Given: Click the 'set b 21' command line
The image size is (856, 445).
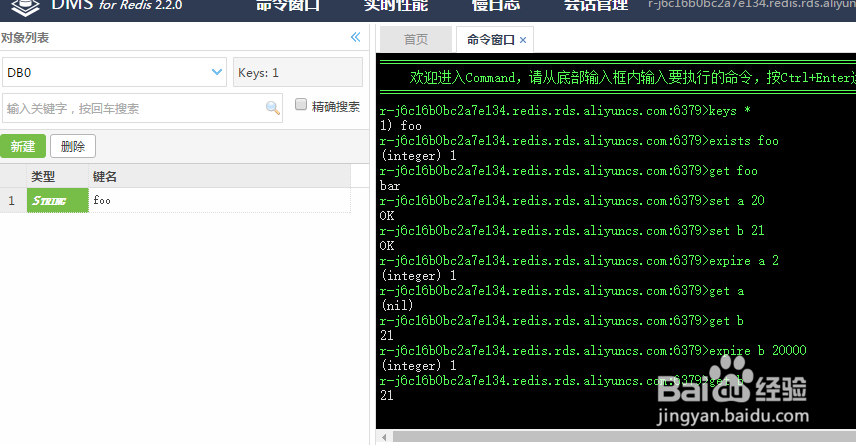Looking at the screenshot, I should click(x=572, y=231).
